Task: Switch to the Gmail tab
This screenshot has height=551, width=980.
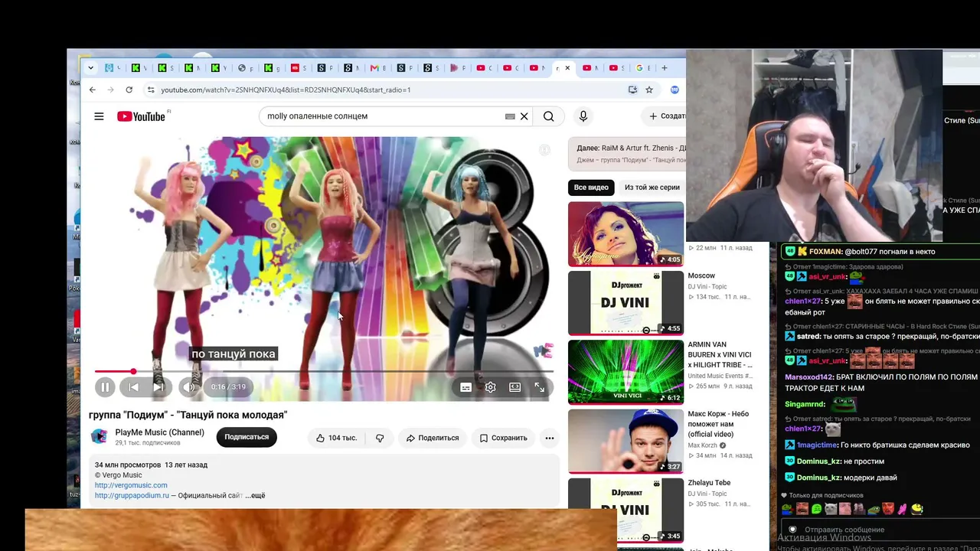Action: coord(377,68)
